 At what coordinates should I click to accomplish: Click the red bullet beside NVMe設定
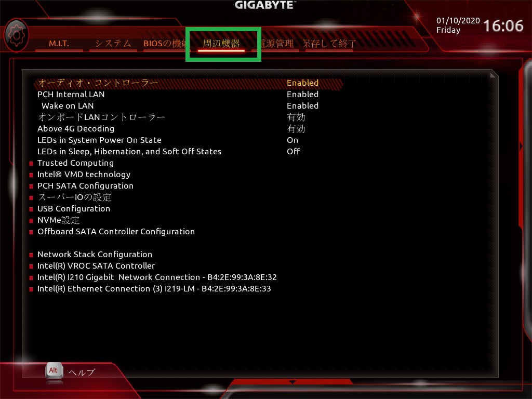pyautogui.click(x=31, y=220)
